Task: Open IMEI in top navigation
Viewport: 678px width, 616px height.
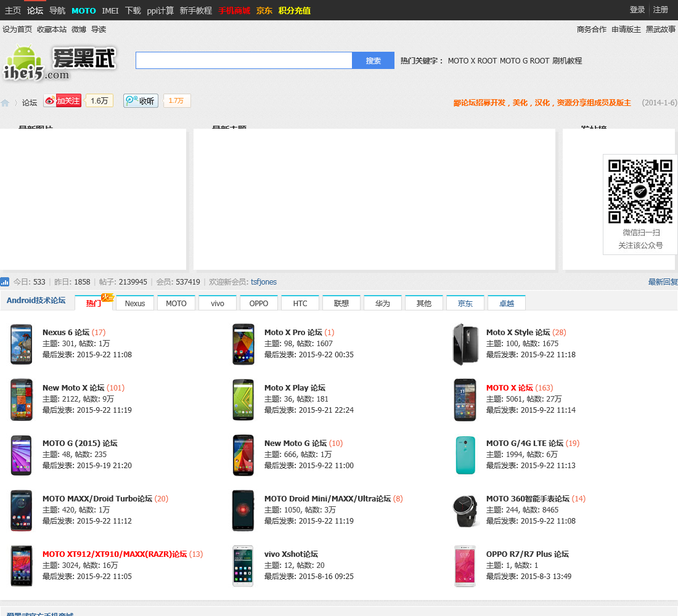Action: point(110,10)
